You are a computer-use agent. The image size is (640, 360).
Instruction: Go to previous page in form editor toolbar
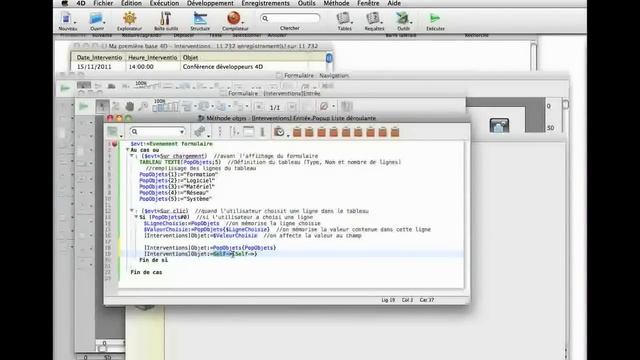tap(259, 107)
